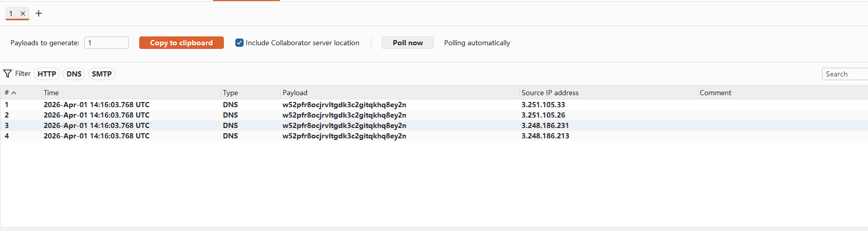Image resolution: width=868 pixels, height=231 pixels.
Task: Close collaborator tab 1
Action: [23, 14]
